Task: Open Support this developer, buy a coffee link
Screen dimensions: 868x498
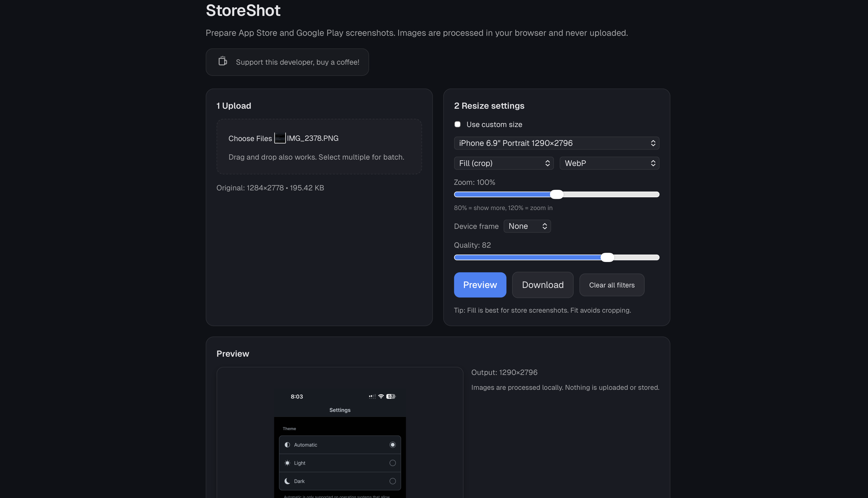Action: 287,62
